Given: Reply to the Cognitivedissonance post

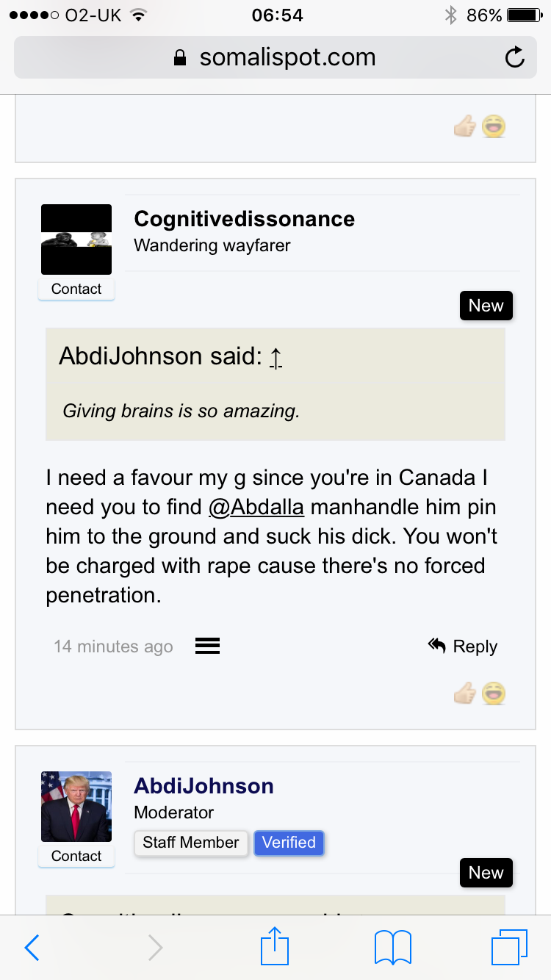Looking at the screenshot, I should pyautogui.click(x=463, y=646).
